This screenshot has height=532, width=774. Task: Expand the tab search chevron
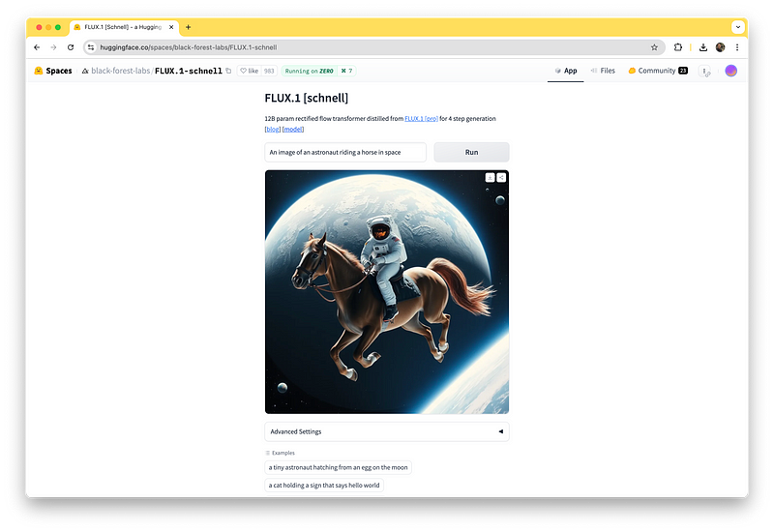(738, 27)
